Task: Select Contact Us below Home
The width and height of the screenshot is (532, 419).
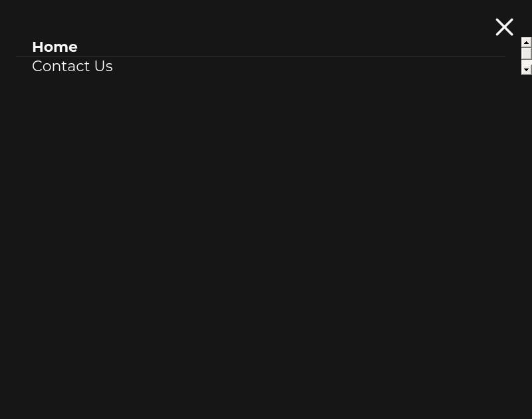Action: 72,66
